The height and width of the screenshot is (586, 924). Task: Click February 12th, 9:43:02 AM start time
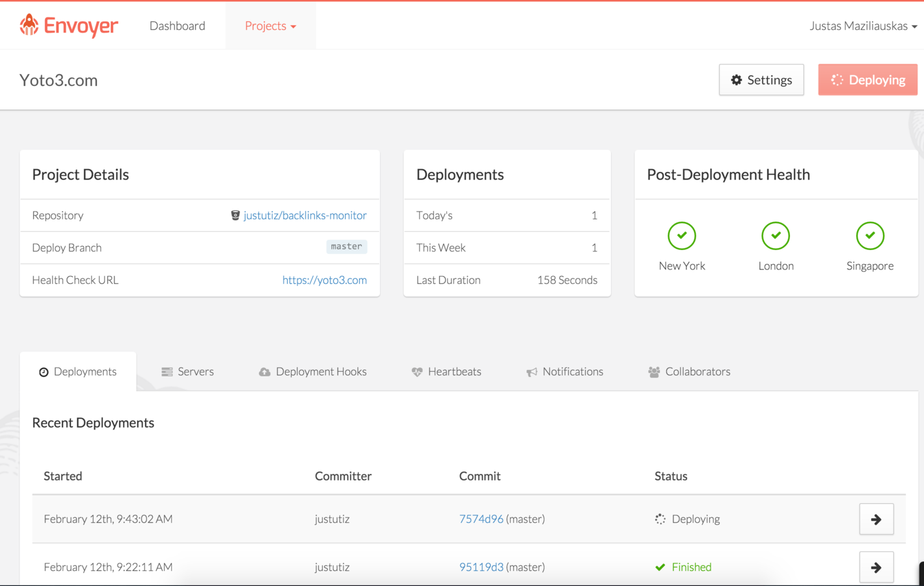(x=108, y=519)
